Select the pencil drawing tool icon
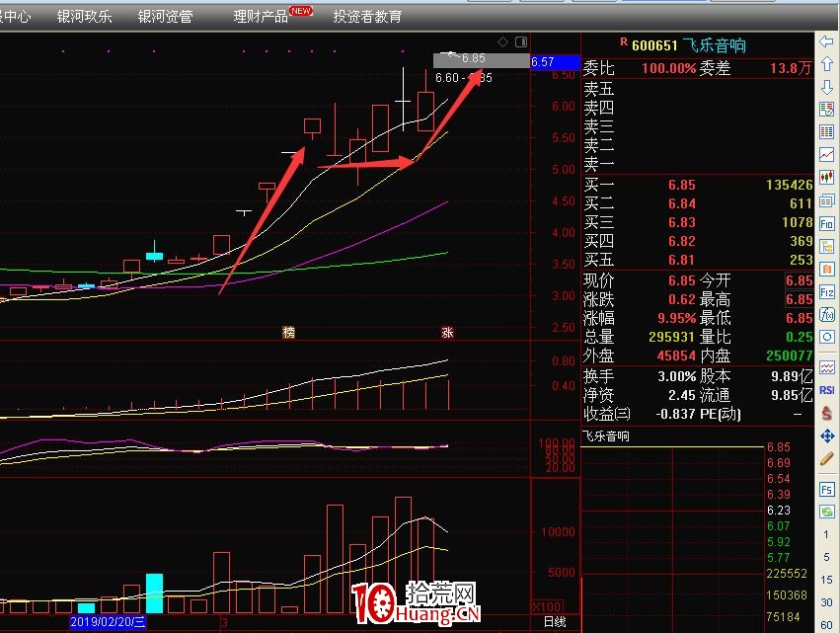The width and height of the screenshot is (840, 633). click(x=827, y=459)
